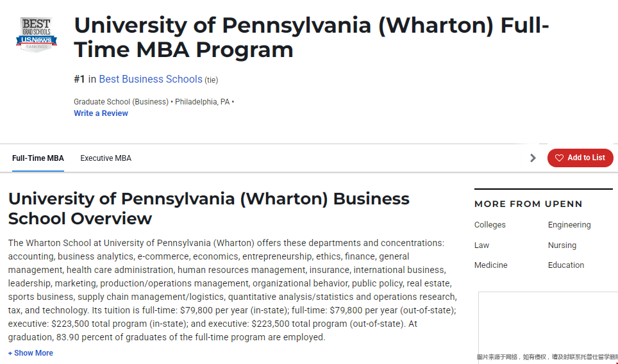Screen dimensions: 618x364
Task: Click the page title University of Pennsylvania (Wharton)
Action: pos(312,37)
